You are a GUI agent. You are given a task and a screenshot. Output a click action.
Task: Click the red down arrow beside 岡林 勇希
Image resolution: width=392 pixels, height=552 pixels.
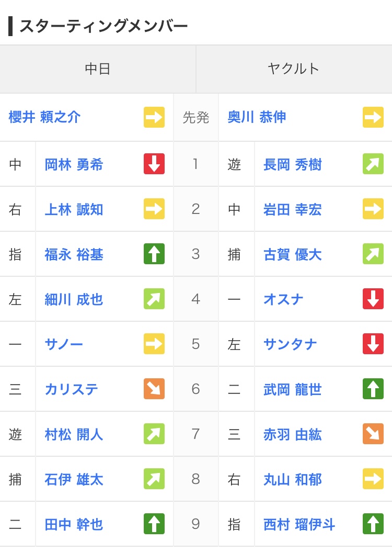tap(154, 164)
